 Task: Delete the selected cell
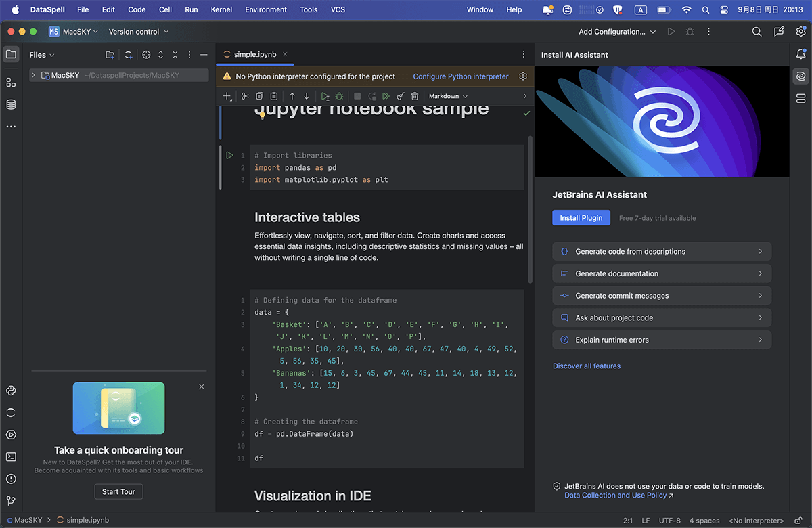coord(415,96)
